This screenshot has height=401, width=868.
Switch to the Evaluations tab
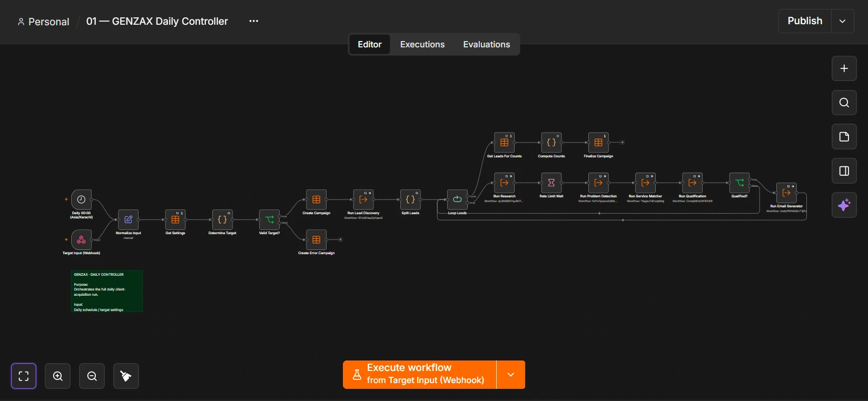(487, 44)
